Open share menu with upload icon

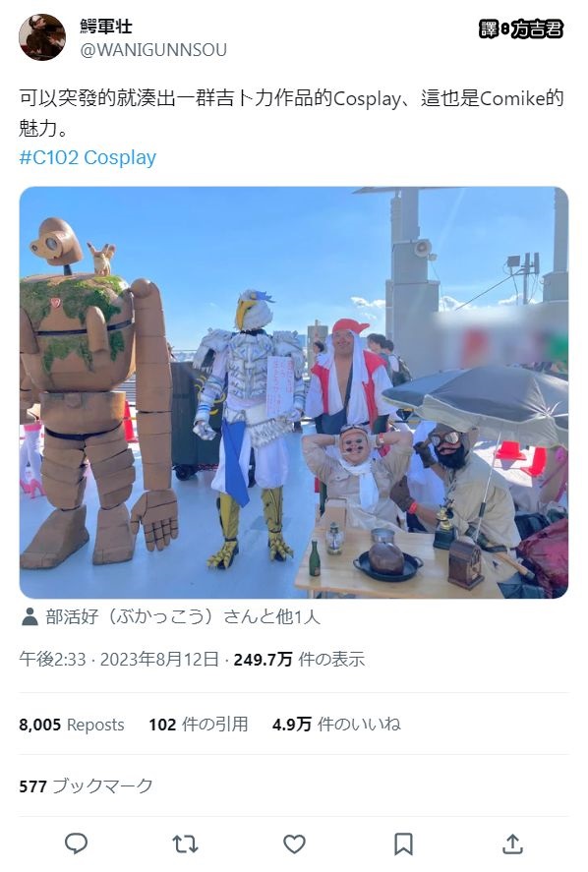(512, 843)
